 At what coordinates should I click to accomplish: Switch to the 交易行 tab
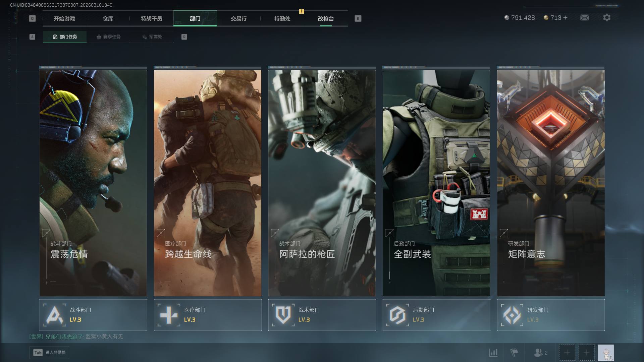238,18
